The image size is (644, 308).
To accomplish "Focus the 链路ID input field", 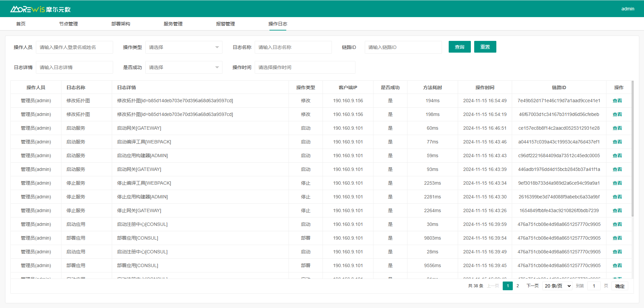I will [403, 47].
